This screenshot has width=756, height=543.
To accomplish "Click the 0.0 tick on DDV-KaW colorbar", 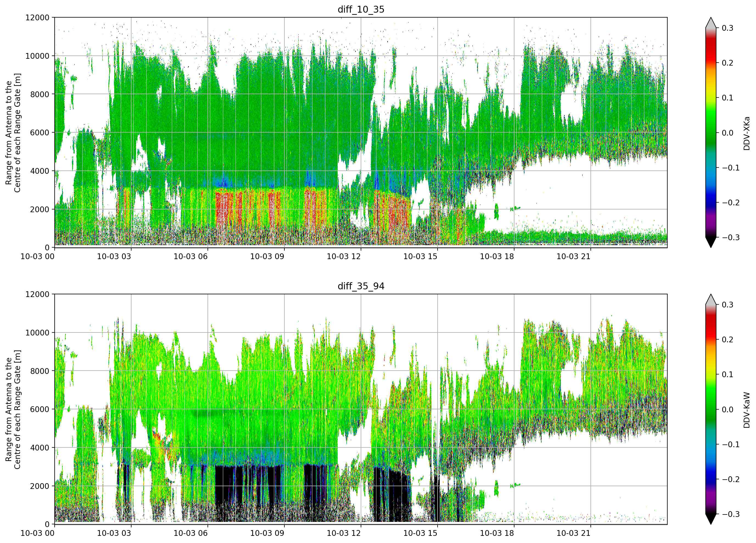I will pyautogui.click(x=728, y=409).
